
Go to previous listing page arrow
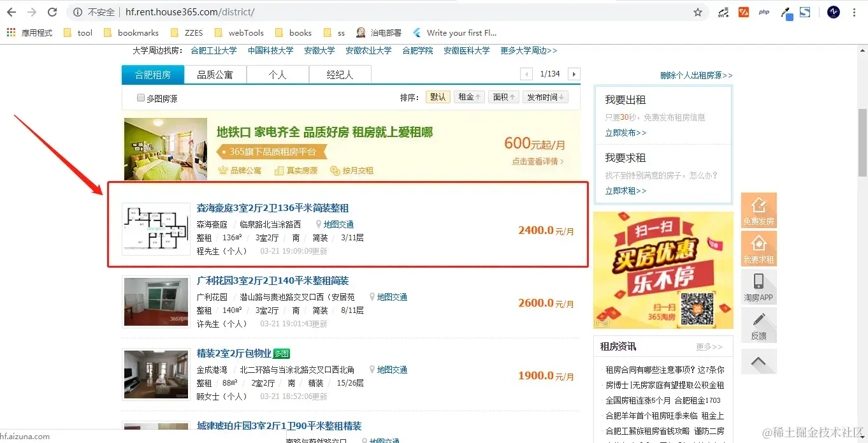point(526,74)
